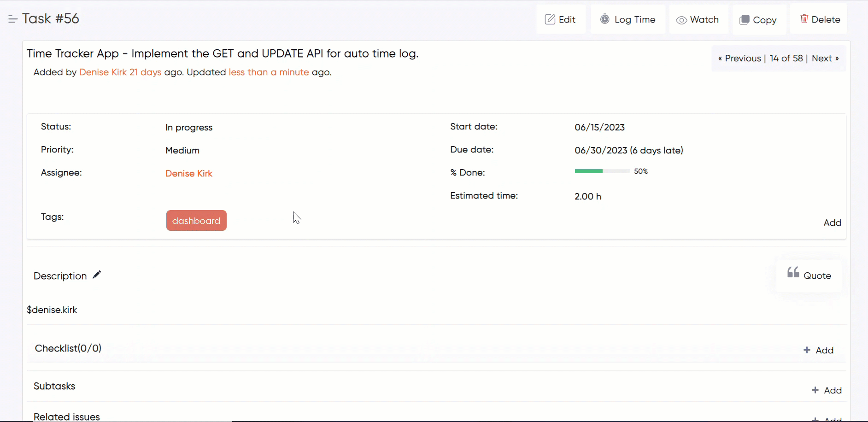Open the Denise Kirk assignee link

pyautogui.click(x=188, y=174)
